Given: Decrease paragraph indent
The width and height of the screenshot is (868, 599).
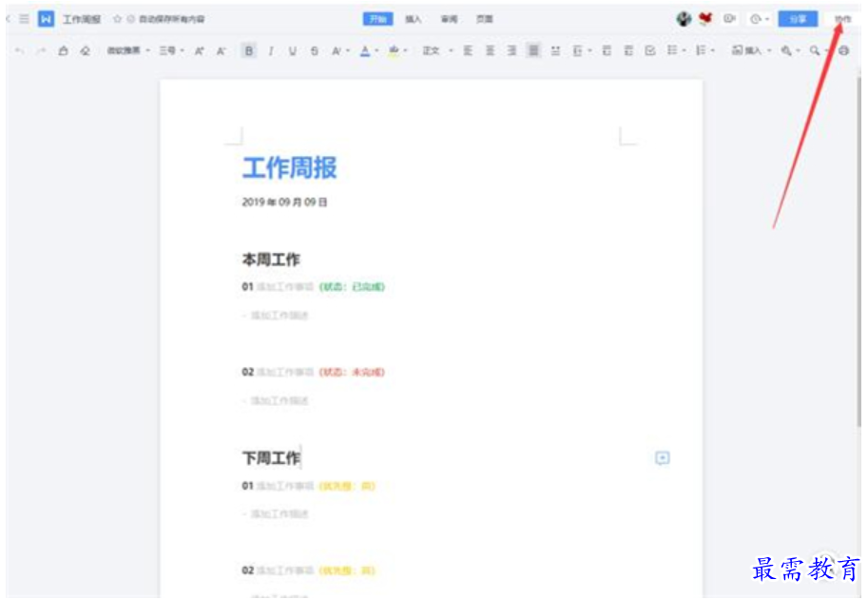Looking at the screenshot, I should tap(607, 51).
